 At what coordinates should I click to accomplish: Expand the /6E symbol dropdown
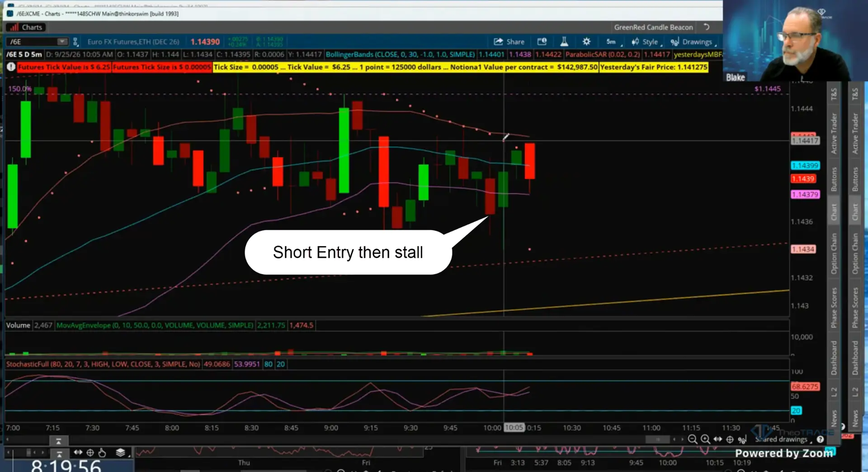62,42
